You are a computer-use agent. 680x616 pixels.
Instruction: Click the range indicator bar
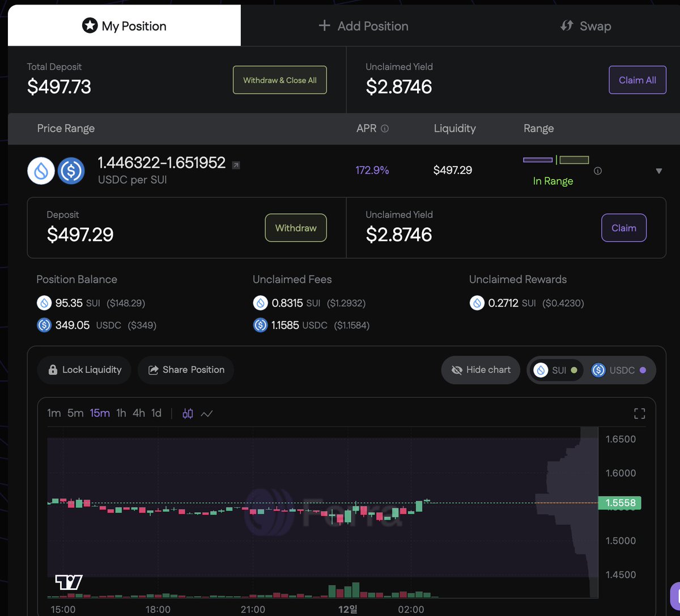click(556, 160)
